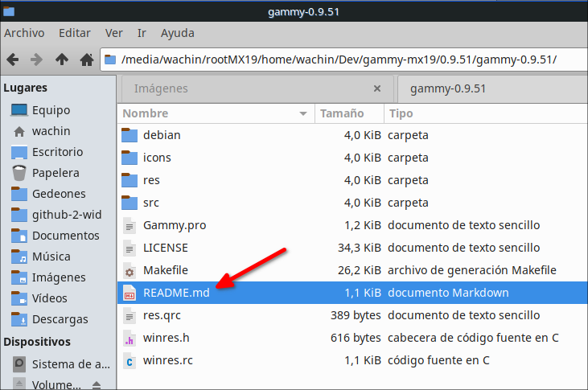This screenshot has height=390, width=588.
Task: Select the src folder icon
Action: (130, 203)
